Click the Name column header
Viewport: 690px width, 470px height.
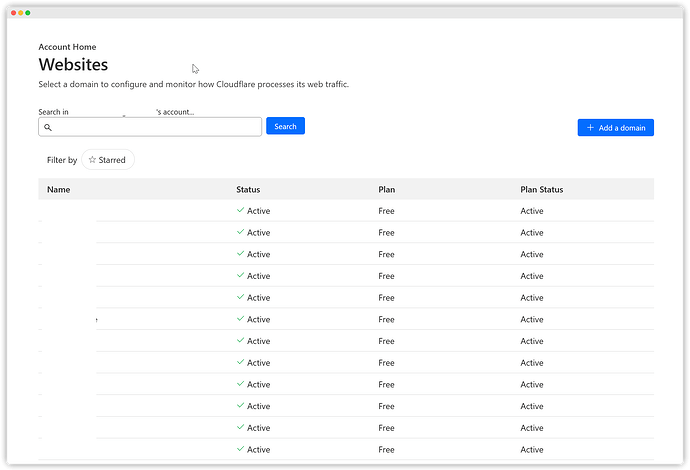point(59,190)
